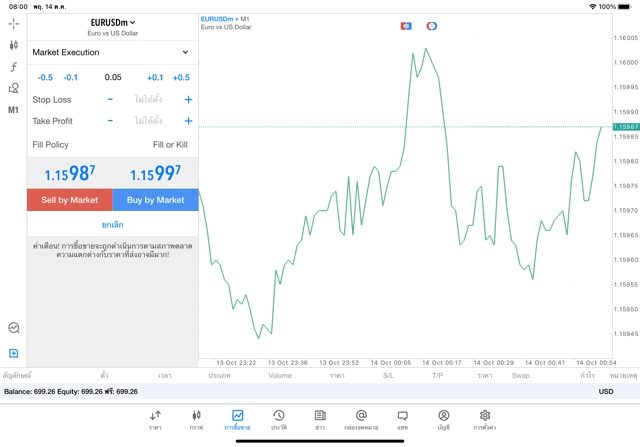Image resolution: width=640 pixels, height=447 pixels.
Task: Tap the 1.15987 sell price quote
Action: 70,173
